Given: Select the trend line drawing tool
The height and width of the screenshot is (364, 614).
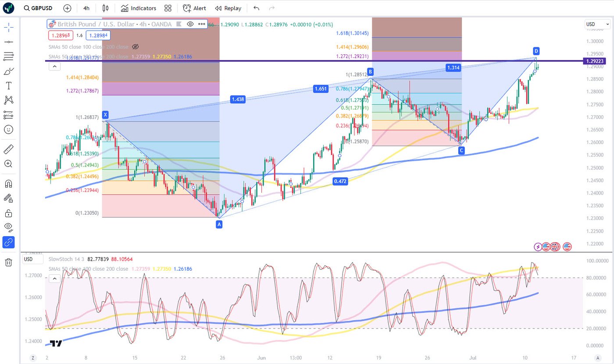Looking at the screenshot, I should (8, 42).
